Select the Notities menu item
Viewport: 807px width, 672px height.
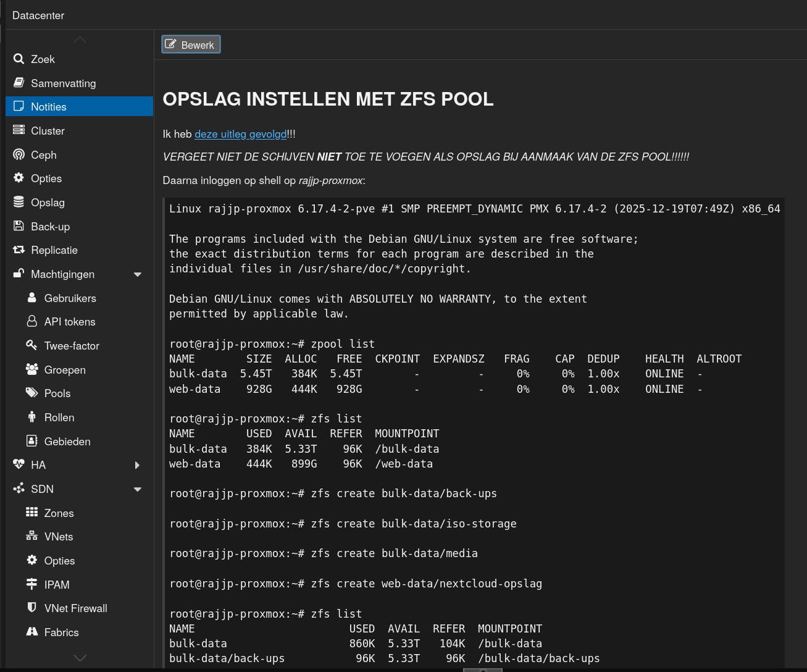[79, 107]
